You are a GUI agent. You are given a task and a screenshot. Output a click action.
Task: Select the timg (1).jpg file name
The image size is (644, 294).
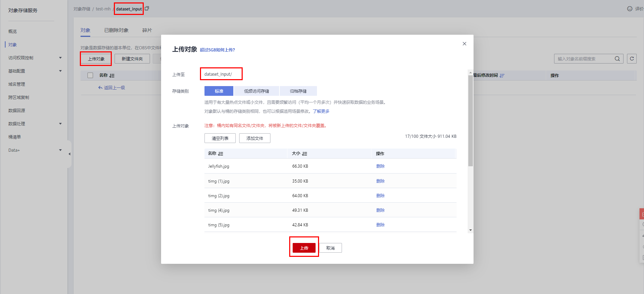219,181
